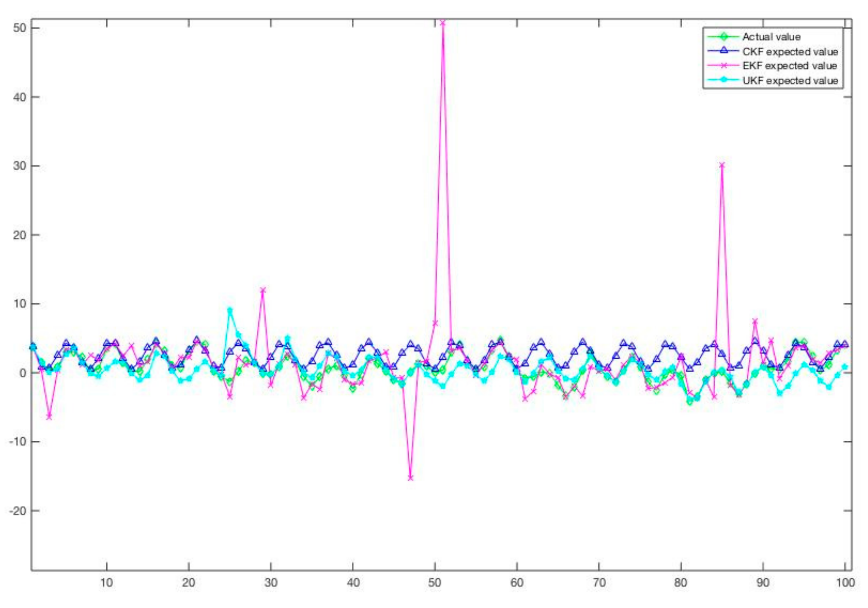Select the EKF expected value legend entry
This screenshot has height=608, width=868.
789,66
